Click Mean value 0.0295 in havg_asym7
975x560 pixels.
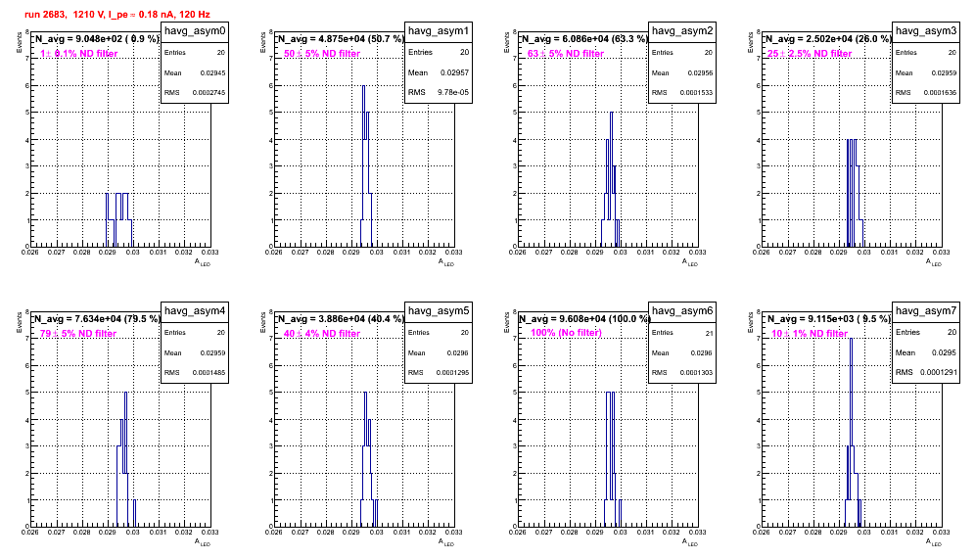pyautogui.click(x=944, y=352)
